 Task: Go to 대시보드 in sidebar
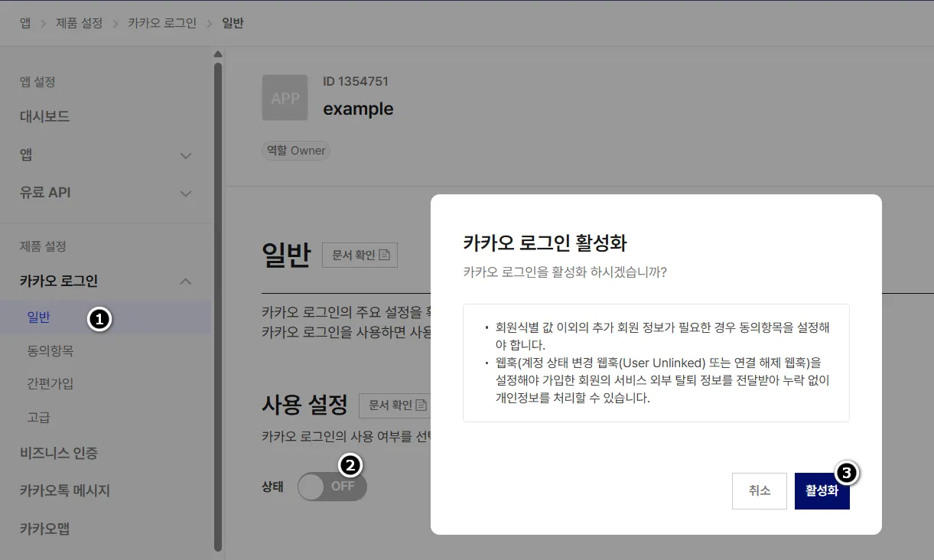click(x=44, y=116)
